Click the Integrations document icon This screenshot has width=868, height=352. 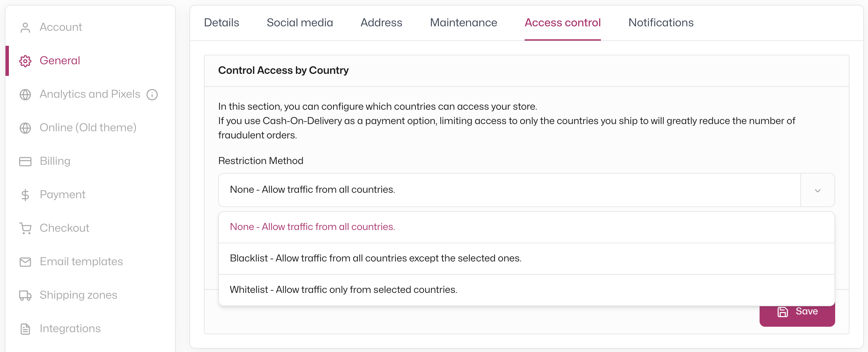(x=25, y=329)
